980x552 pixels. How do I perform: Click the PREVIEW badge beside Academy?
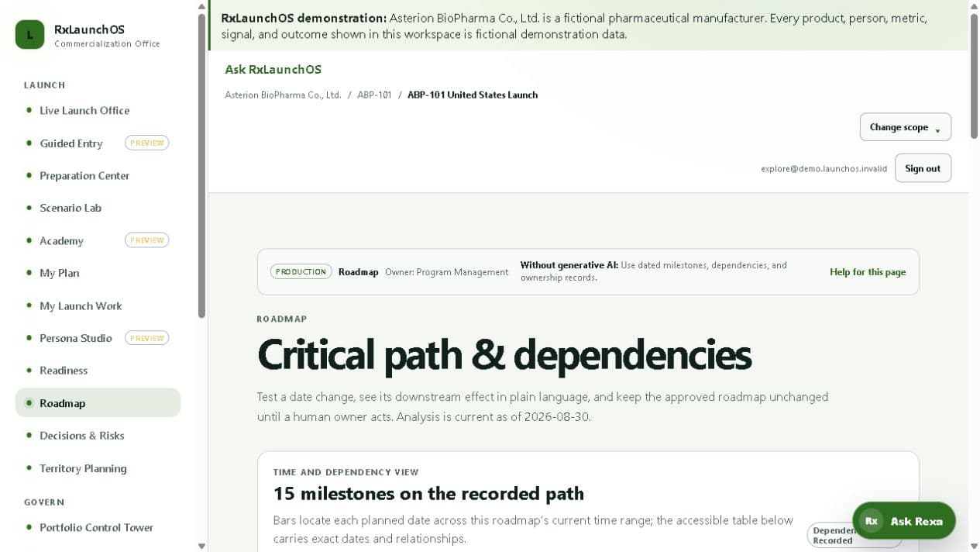(146, 240)
